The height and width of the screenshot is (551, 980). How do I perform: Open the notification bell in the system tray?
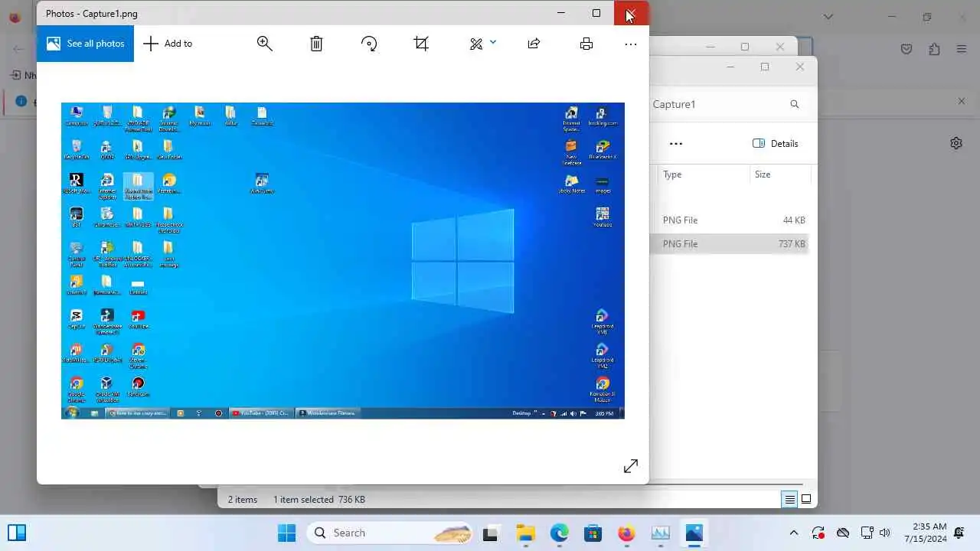click(x=959, y=533)
